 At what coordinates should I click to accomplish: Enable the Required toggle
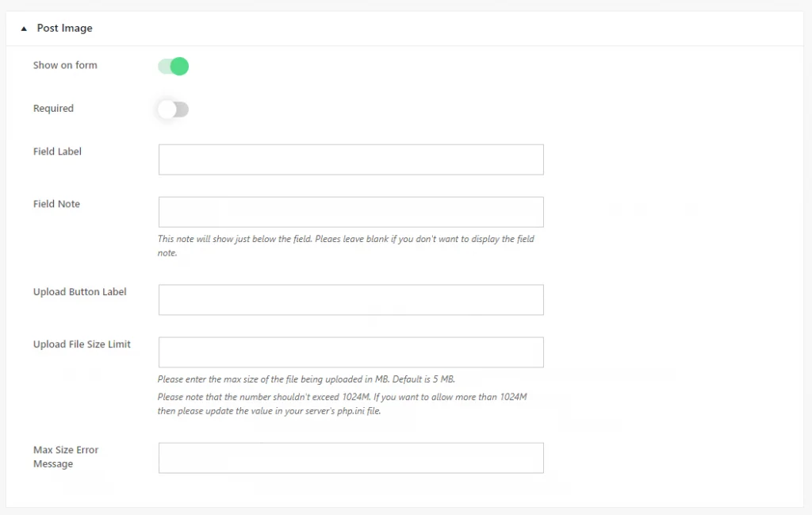[174, 110]
